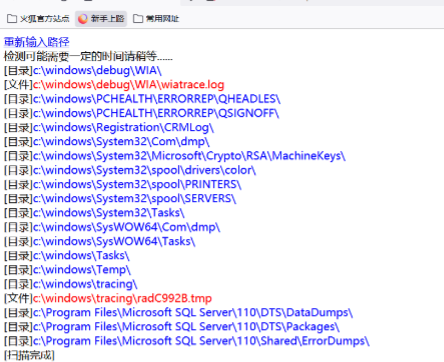
Task: Open the spool\drivers\color\ directory link
Action: tap(145, 171)
